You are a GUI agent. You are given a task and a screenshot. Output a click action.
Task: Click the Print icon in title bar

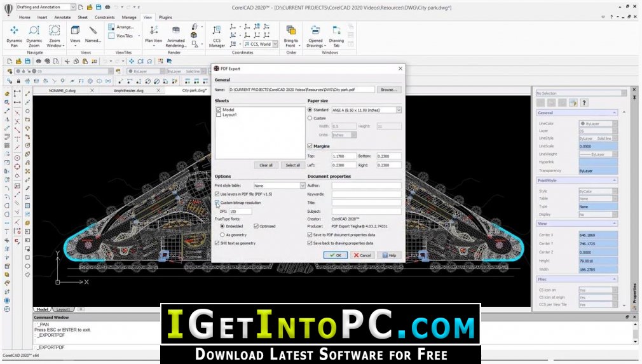[107, 7]
